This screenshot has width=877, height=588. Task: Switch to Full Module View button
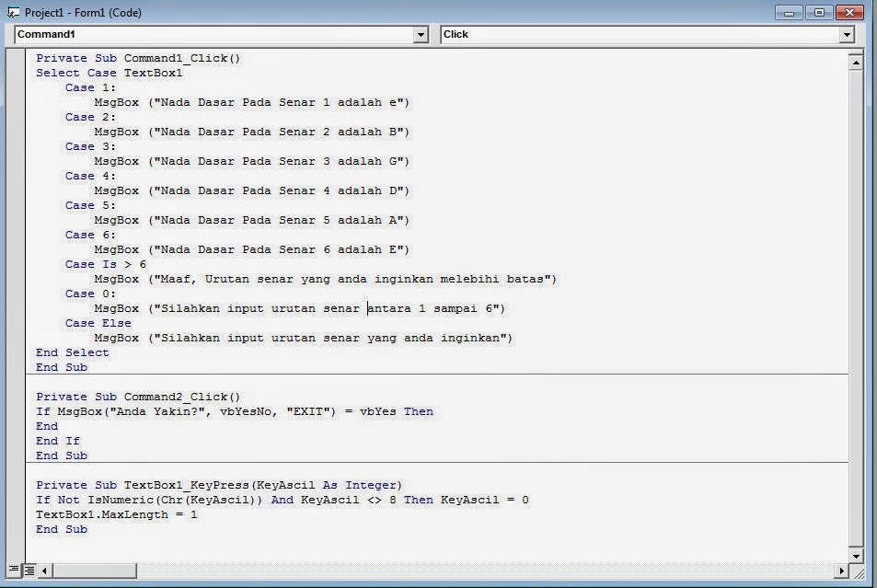tap(29, 571)
